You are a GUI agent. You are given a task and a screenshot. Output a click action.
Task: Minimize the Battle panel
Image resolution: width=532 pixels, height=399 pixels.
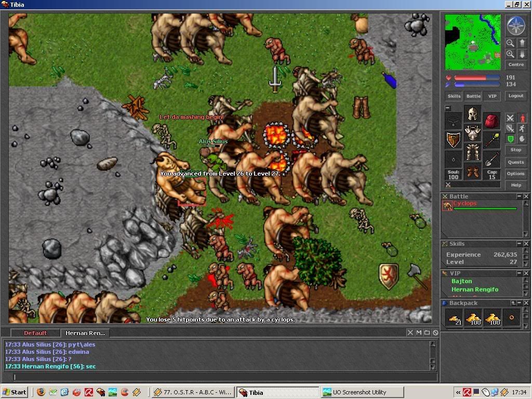[x=519, y=196]
